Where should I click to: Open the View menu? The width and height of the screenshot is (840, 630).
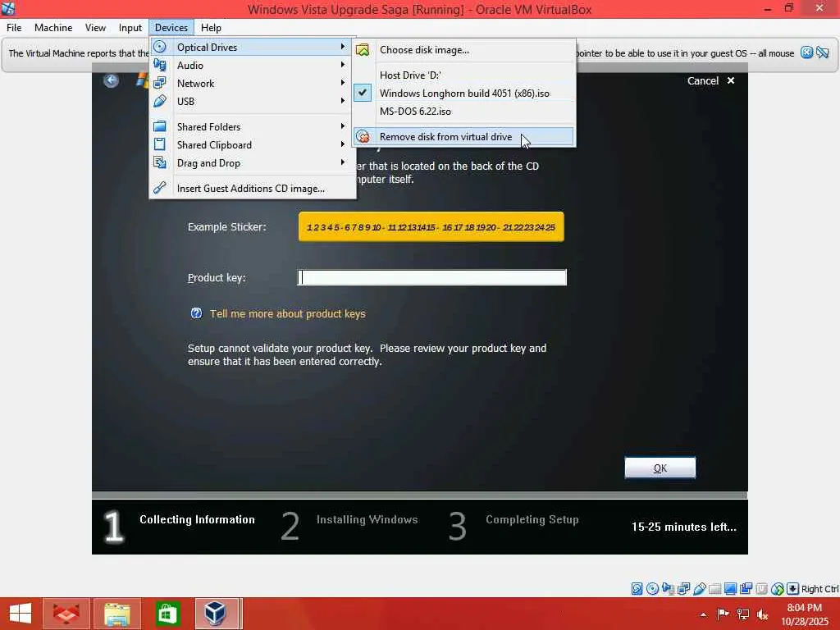[95, 27]
